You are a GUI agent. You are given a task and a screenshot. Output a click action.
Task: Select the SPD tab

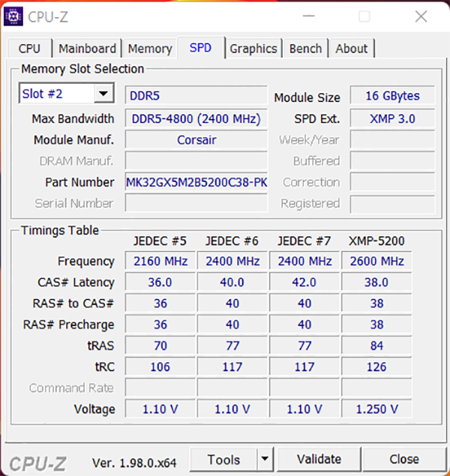[x=200, y=48]
